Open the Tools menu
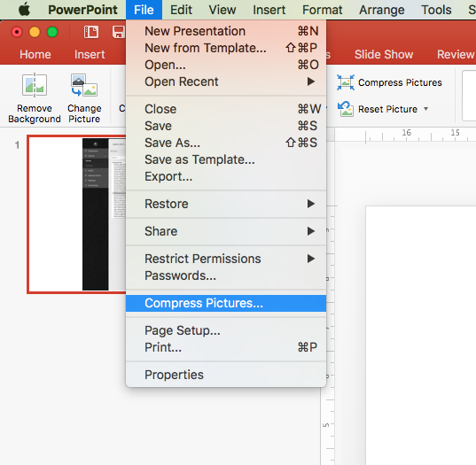 tap(436, 10)
